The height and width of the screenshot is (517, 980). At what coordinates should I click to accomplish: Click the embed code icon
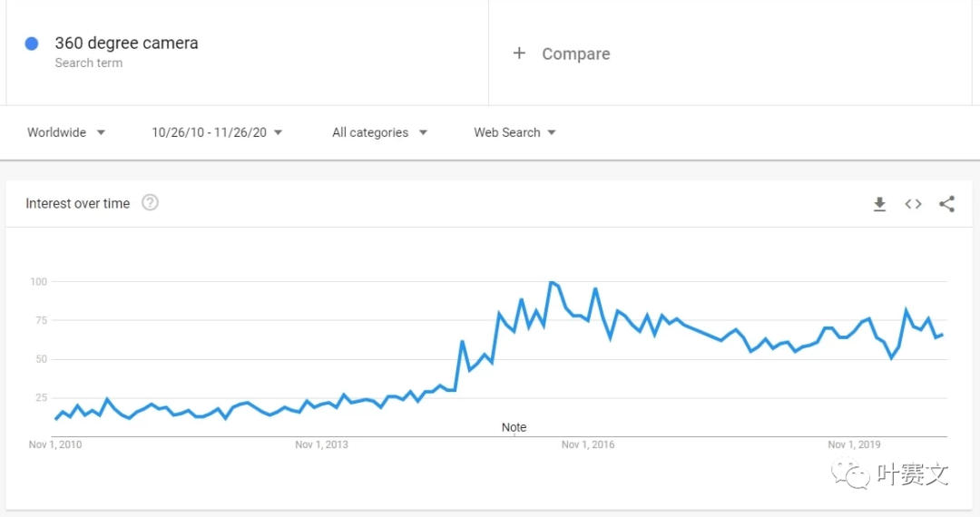(x=913, y=204)
